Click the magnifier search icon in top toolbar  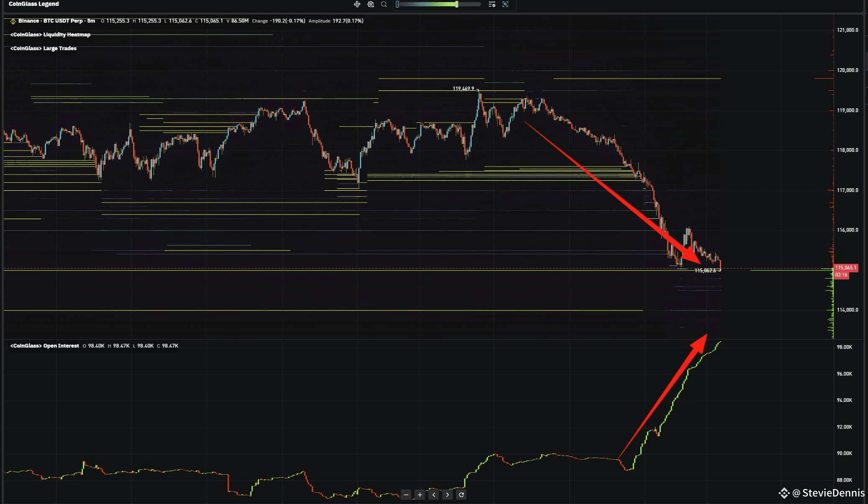tap(384, 4)
